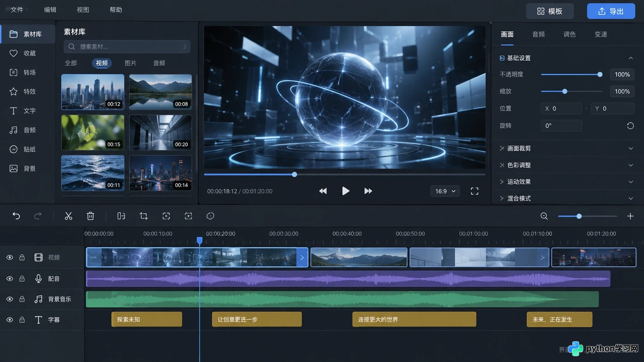Click the 搜索素材 search field
This screenshot has width=644, height=362.
127,46
